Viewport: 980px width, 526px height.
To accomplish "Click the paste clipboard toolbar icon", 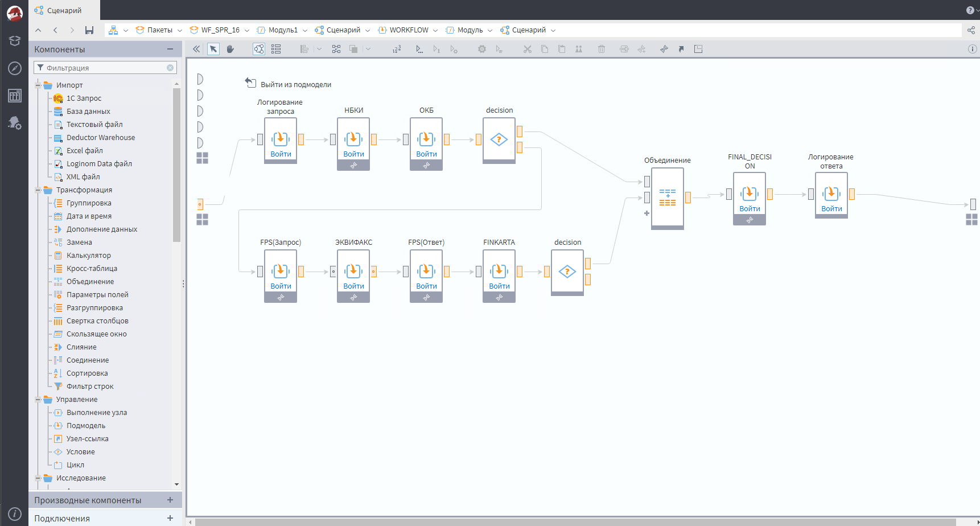I will 562,49.
